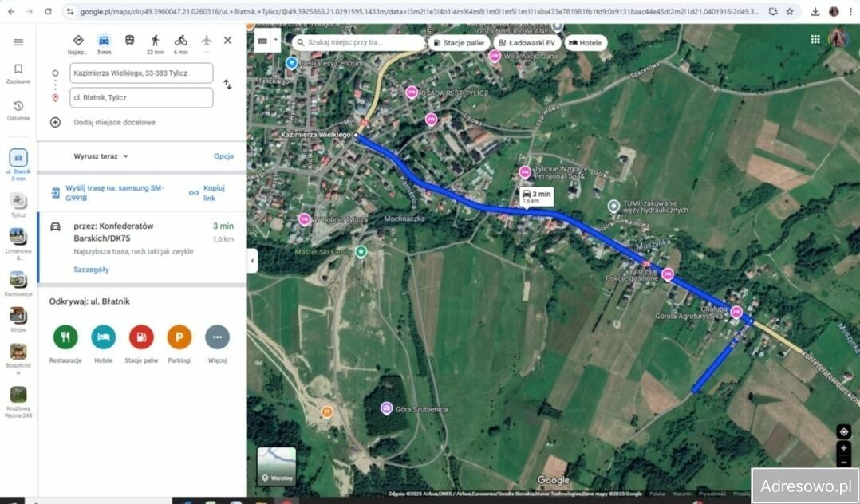Image resolution: width=860 pixels, height=504 pixels.
Task: Filter map by Stacje paliw chip
Action: pyautogui.click(x=459, y=43)
